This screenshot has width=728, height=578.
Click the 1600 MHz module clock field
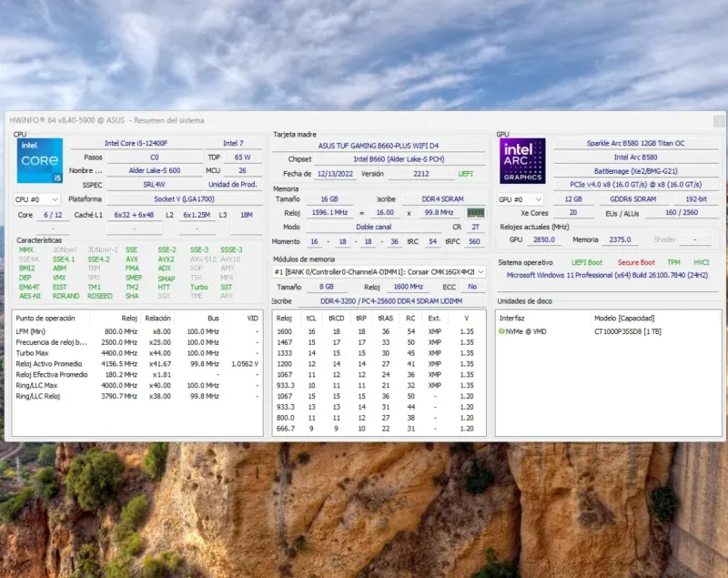point(408,287)
